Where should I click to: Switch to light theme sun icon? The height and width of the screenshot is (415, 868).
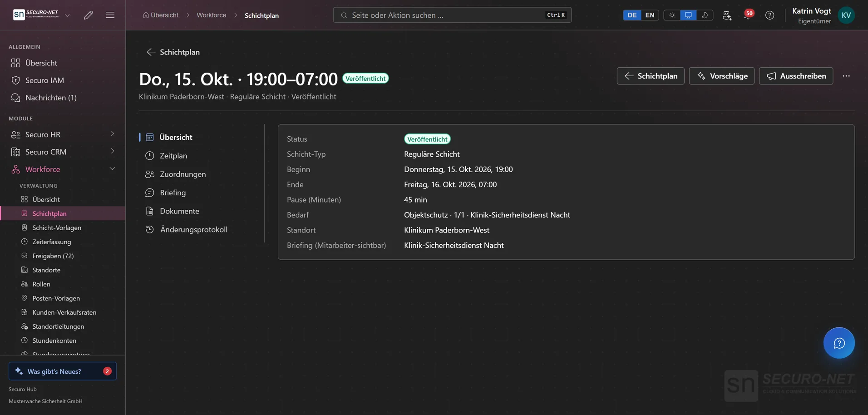tap(672, 15)
